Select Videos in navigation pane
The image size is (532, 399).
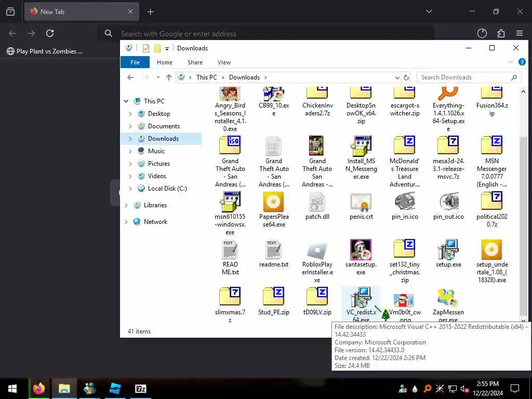pyautogui.click(x=157, y=176)
